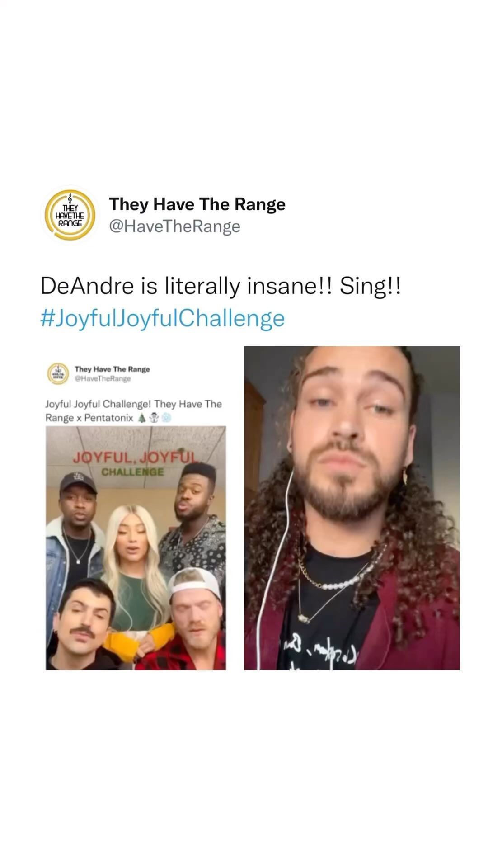The height and width of the screenshot is (868, 488).
Task: Click the blonde woman in green sweater
Action: (134, 565)
